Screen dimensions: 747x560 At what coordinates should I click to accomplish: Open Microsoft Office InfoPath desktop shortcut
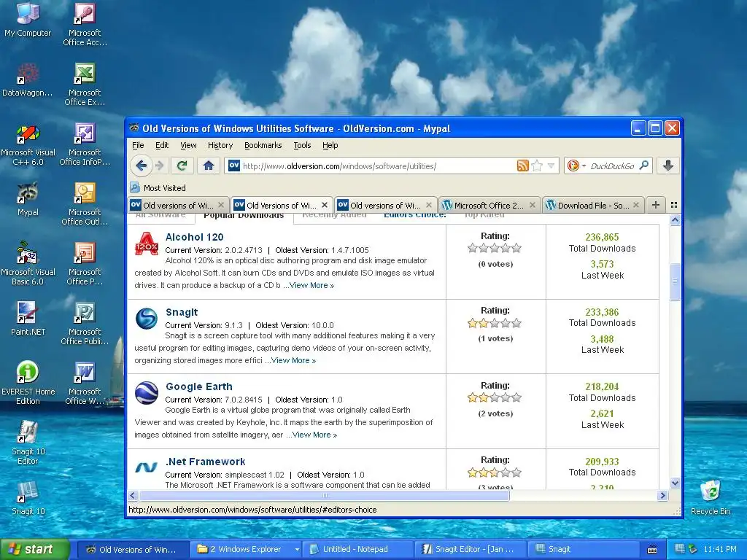click(x=85, y=144)
